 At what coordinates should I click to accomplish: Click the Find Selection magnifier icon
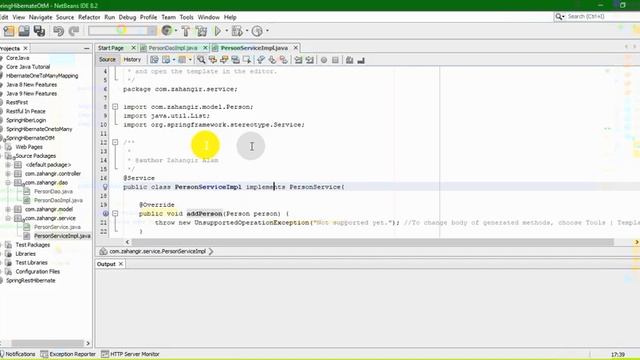(x=201, y=60)
